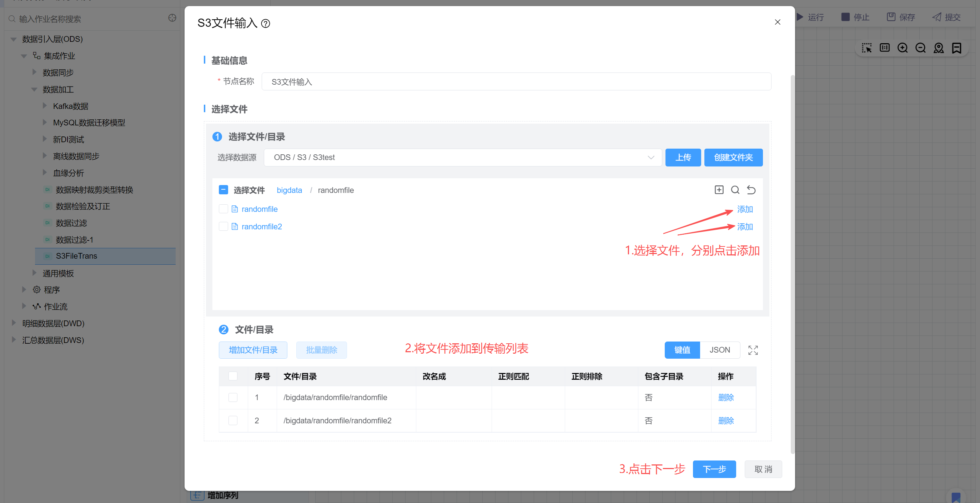Screen dimensions: 980x503
Task: Click the area selection tool icon
Action: tap(866, 48)
